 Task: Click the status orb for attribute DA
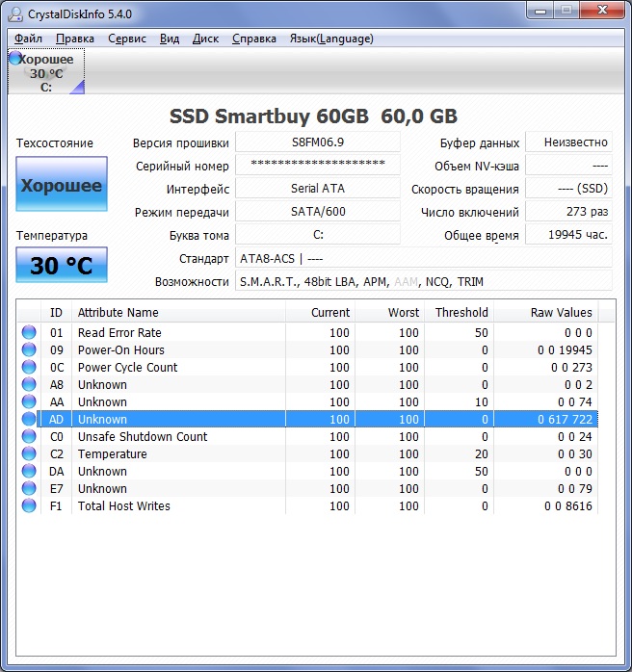pyautogui.click(x=29, y=471)
